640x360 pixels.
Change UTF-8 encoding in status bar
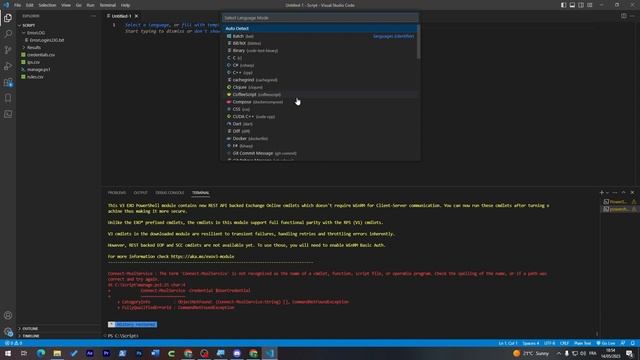pos(549,343)
